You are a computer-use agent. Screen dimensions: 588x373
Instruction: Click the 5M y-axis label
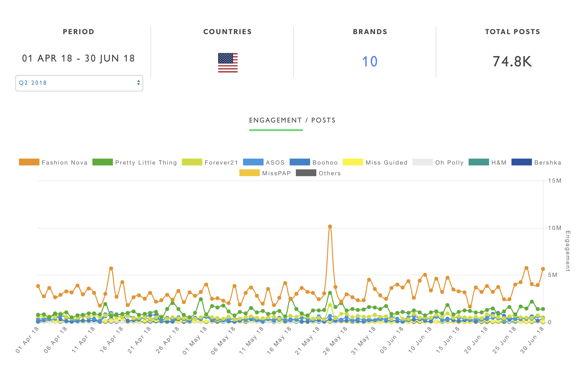pyautogui.click(x=552, y=275)
